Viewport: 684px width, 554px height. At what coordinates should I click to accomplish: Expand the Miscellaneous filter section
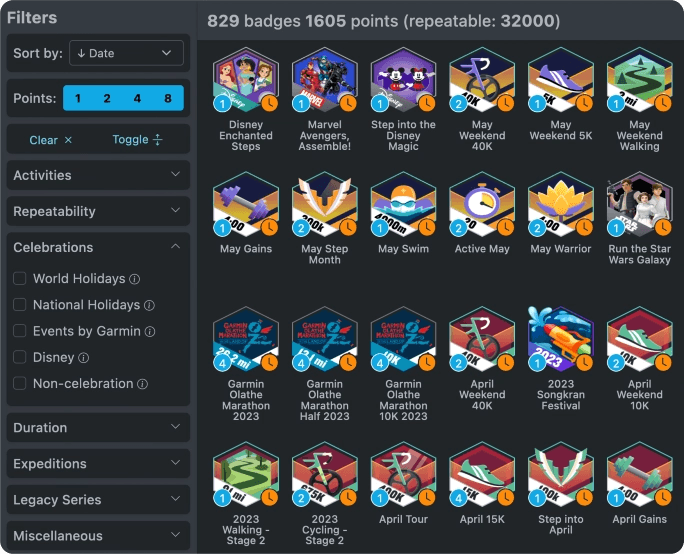98,536
